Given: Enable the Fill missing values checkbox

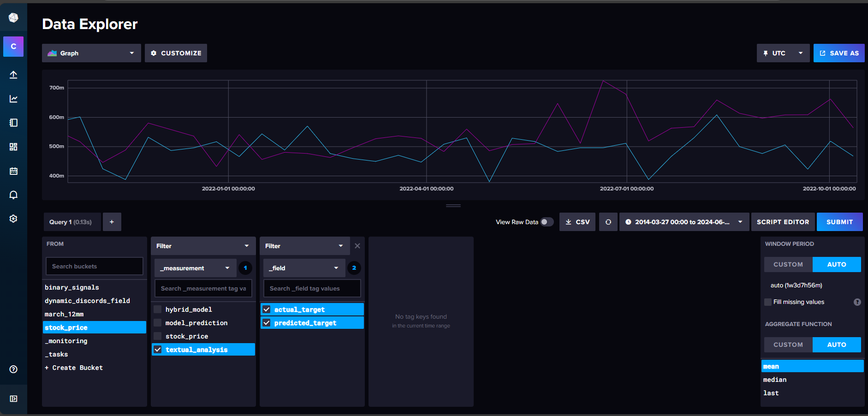Looking at the screenshot, I should [x=768, y=302].
